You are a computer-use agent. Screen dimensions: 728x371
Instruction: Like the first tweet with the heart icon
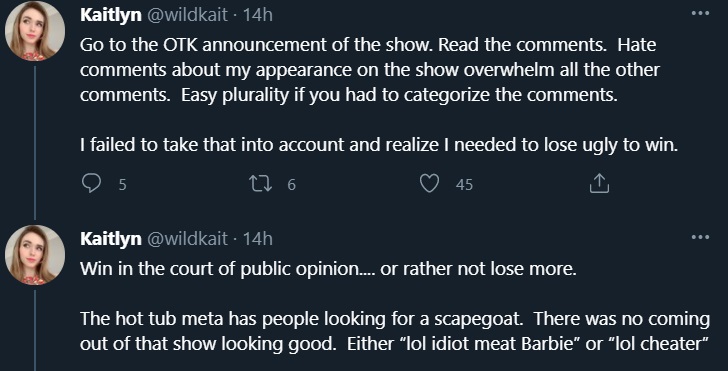429,183
